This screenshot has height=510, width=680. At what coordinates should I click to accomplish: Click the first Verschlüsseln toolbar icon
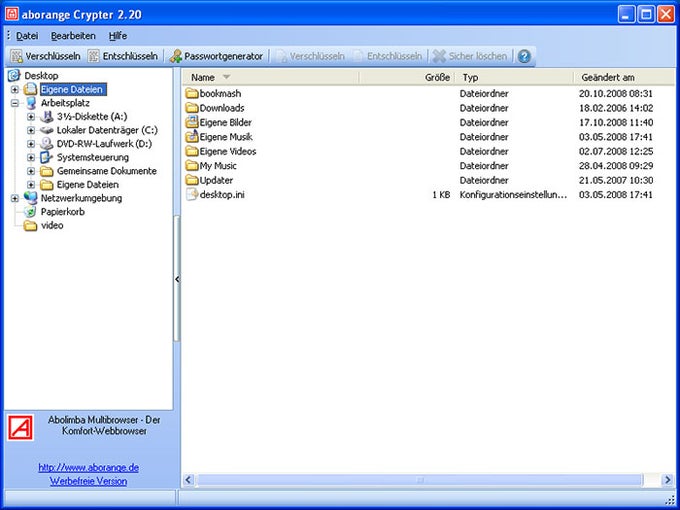tap(16, 56)
